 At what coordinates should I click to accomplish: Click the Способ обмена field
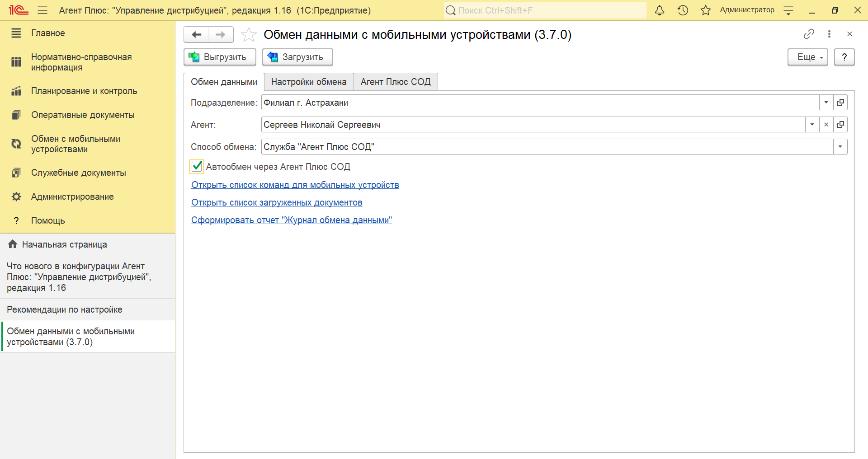(x=547, y=147)
